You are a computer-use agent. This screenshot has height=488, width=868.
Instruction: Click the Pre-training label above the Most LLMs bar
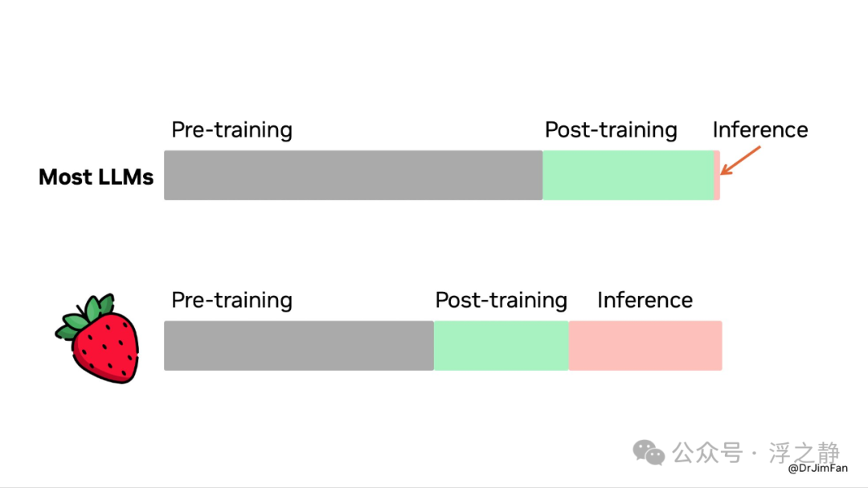point(231,130)
